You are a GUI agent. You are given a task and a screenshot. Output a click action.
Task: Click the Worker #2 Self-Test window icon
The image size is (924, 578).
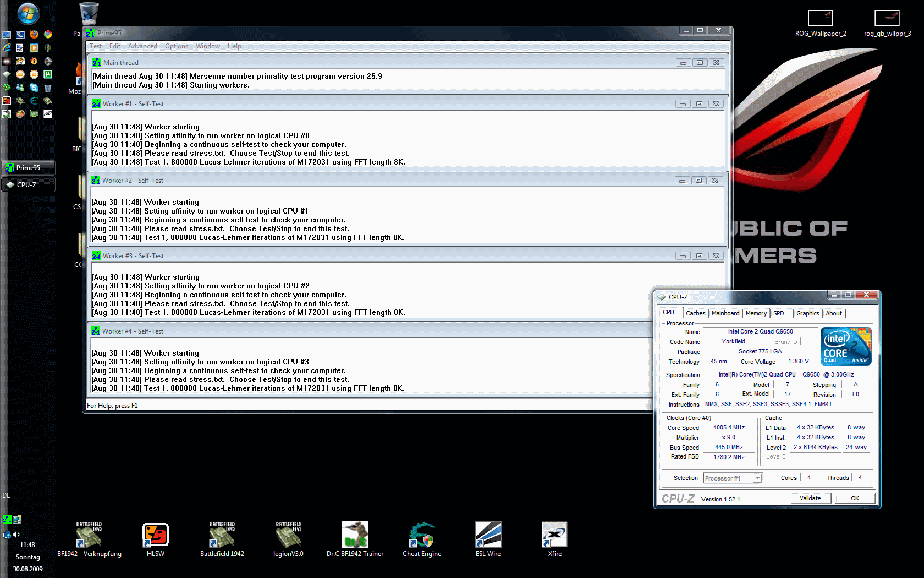[x=96, y=181]
